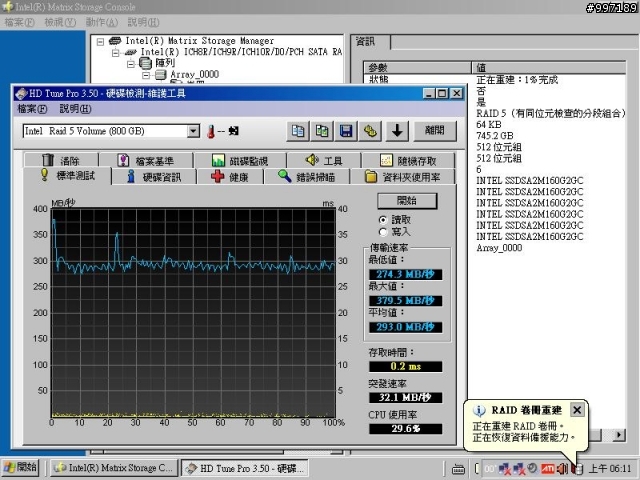640x480 pixels.
Task: Collapse the Array_0000 tree node
Action: pyautogui.click(x=146, y=75)
